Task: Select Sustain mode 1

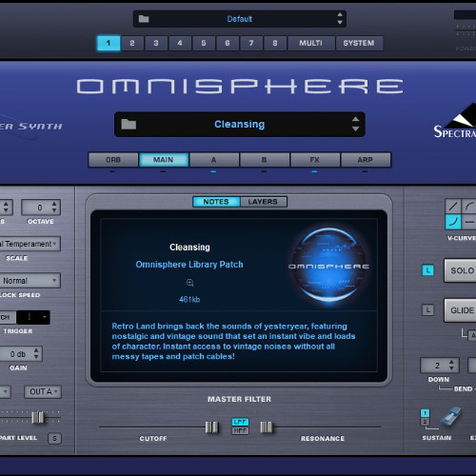Action: (x=425, y=413)
